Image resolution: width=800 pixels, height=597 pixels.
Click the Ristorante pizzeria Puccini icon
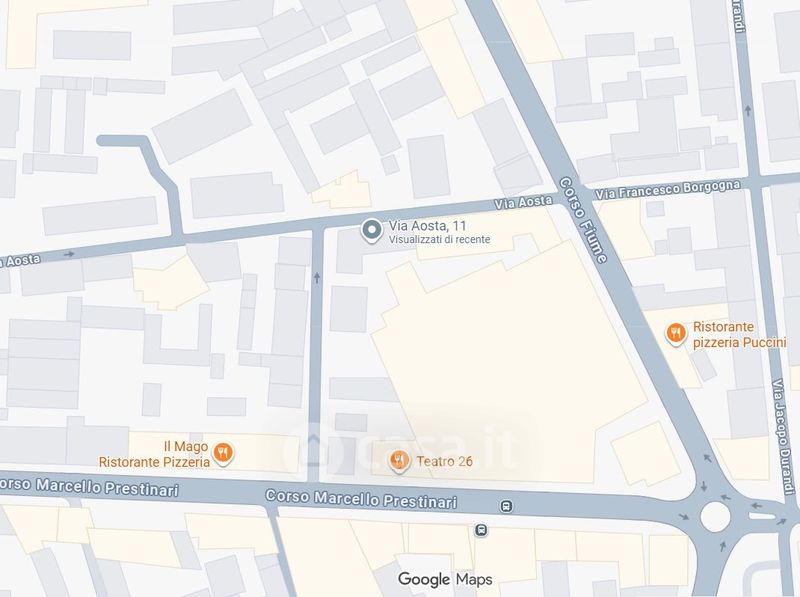click(676, 334)
